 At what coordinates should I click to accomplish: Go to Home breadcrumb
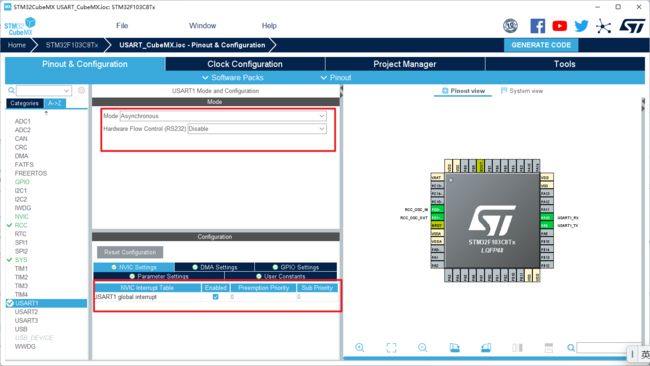pyautogui.click(x=17, y=45)
